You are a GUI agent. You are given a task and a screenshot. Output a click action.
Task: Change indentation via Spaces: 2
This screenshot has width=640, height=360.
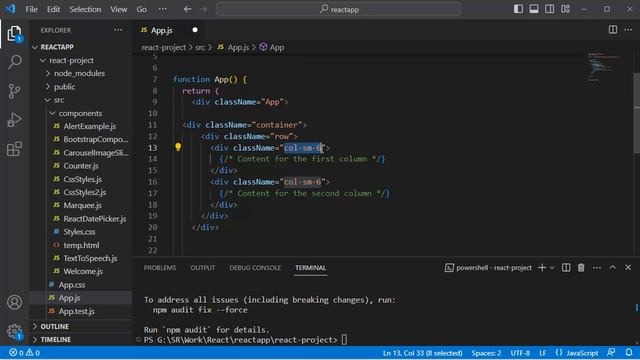point(486,353)
